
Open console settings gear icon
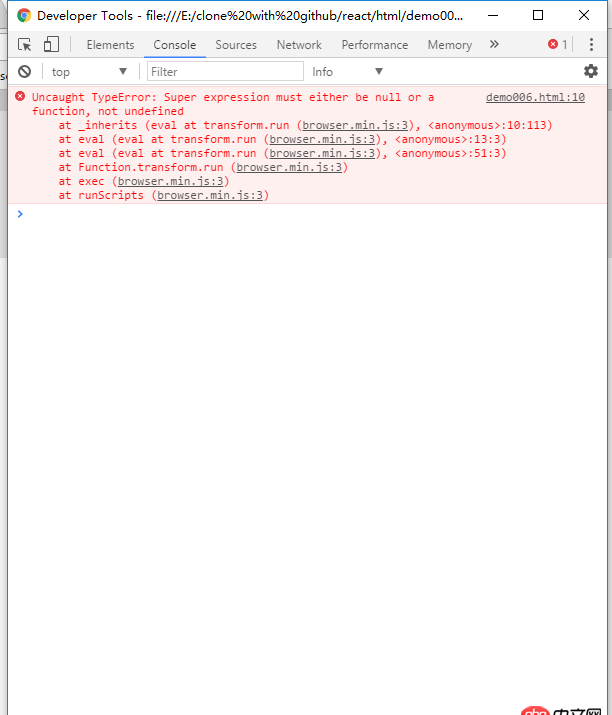pyautogui.click(x=591, y=71)
